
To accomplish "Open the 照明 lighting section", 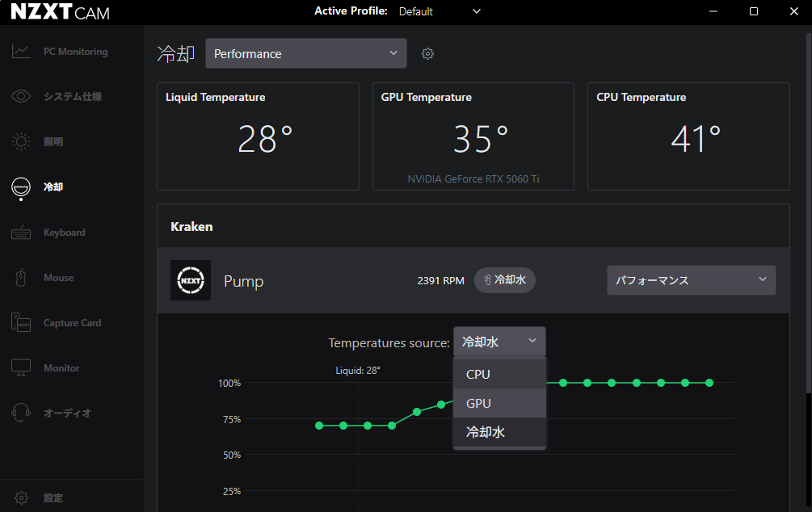I will coord(53,141).
